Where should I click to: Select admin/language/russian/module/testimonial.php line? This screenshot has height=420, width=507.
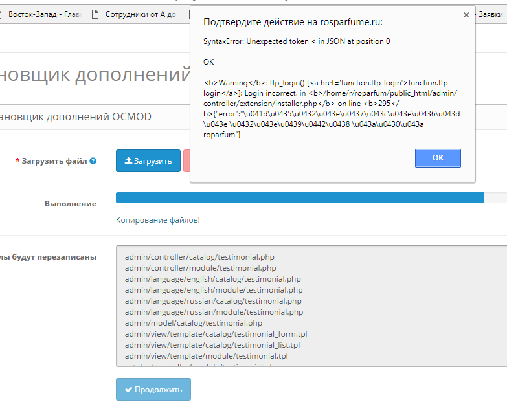click(214, 312)
